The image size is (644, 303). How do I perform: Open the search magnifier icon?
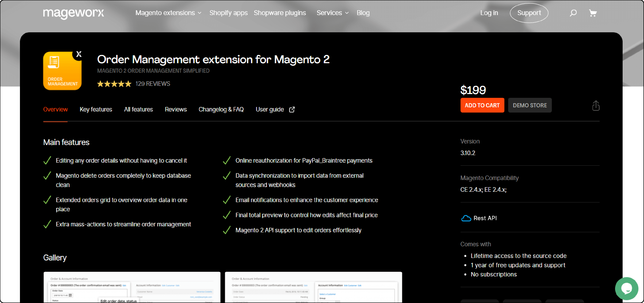point(573,13)
